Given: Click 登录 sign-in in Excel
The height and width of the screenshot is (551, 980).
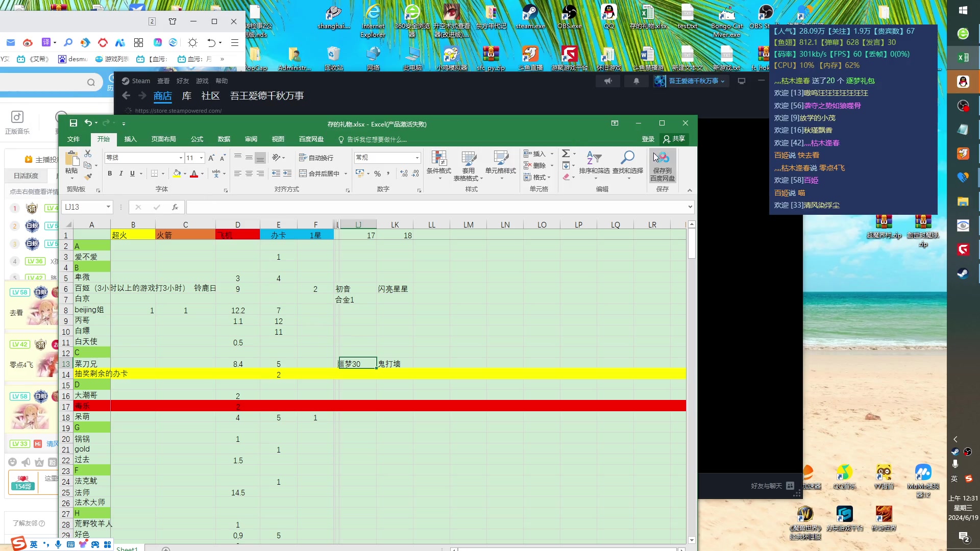Looking at the screenshot, I should tap(648, 139).
